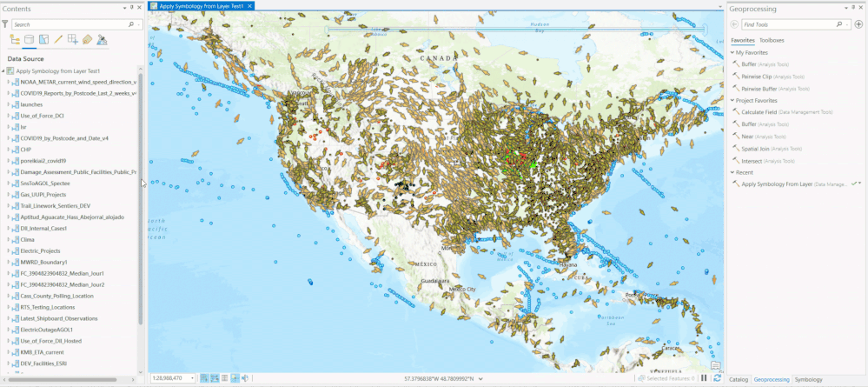Expand the lsr layer

click(x=9, y=127)
